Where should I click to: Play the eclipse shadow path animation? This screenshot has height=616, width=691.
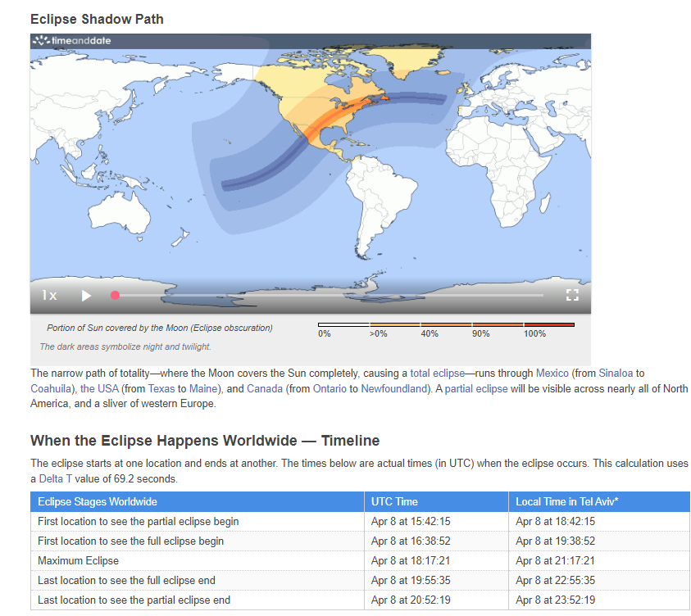tap(86, 296)
